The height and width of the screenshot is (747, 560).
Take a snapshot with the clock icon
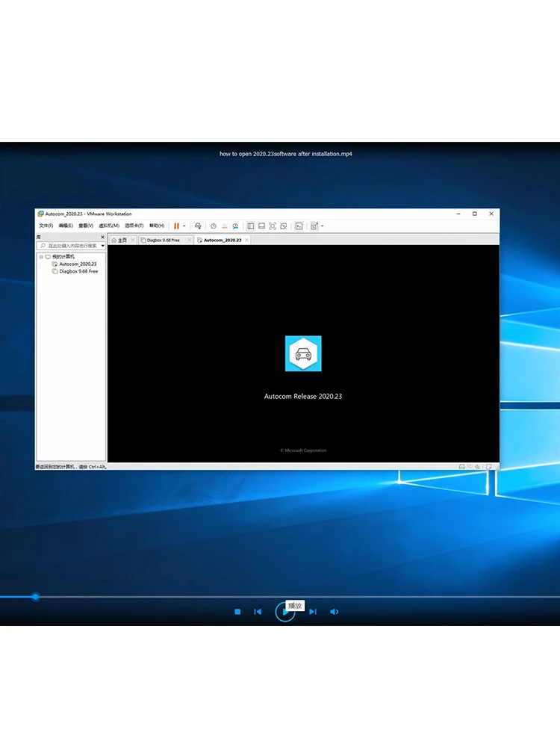[x=214, y=226]
